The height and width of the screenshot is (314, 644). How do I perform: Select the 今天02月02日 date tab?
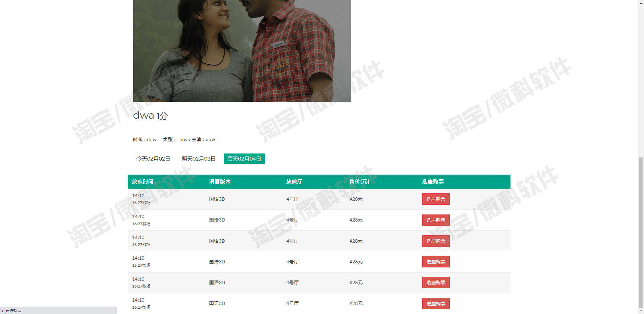[153, 159]
